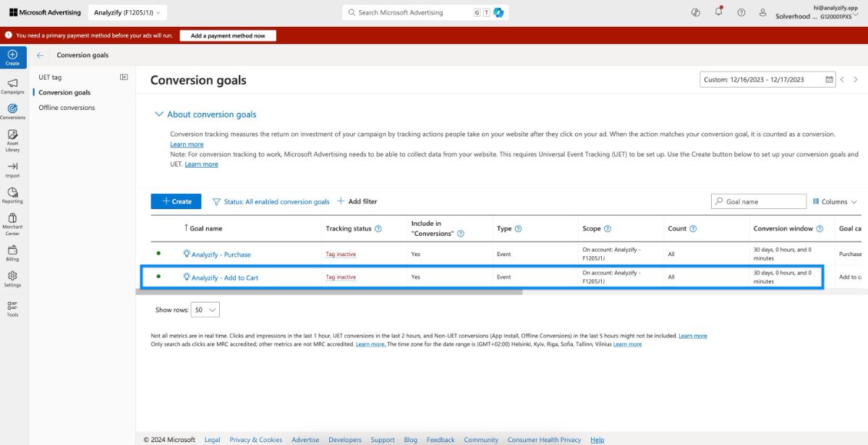Open the Analyzify - Add to Cart goal link
This screenshot has height=445, width=868.
tap(225, 278)
